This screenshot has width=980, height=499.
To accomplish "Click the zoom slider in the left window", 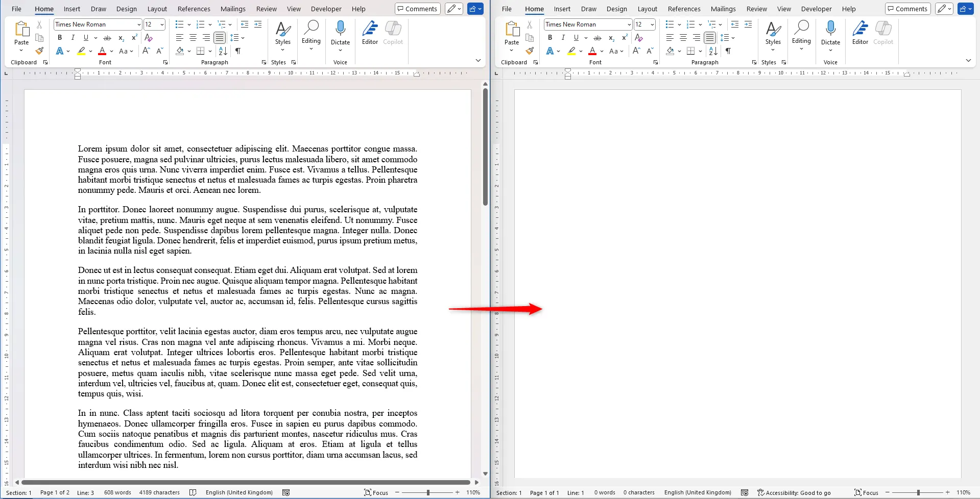I will [428, 492].
